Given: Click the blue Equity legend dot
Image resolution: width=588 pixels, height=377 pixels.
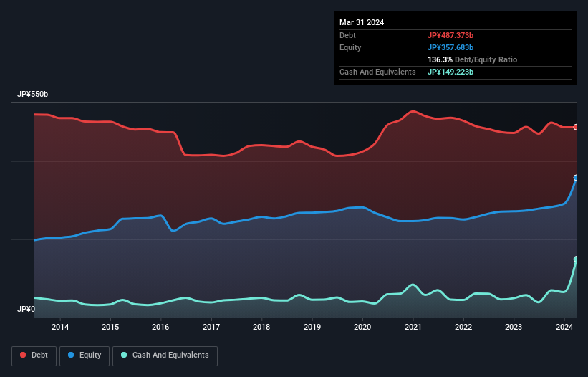Looking at the screenshot, I should tap(71, 355).
